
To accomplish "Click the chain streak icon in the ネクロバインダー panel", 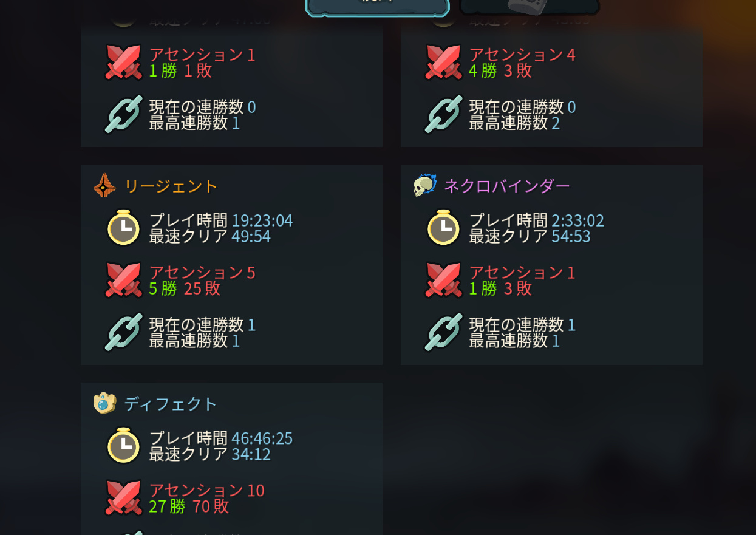I will (x=444, y=332).
